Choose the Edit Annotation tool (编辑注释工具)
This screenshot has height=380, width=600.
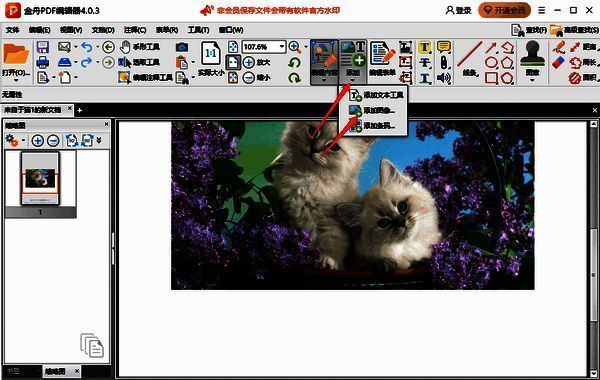pyautogui.click(x=145, y=78)
